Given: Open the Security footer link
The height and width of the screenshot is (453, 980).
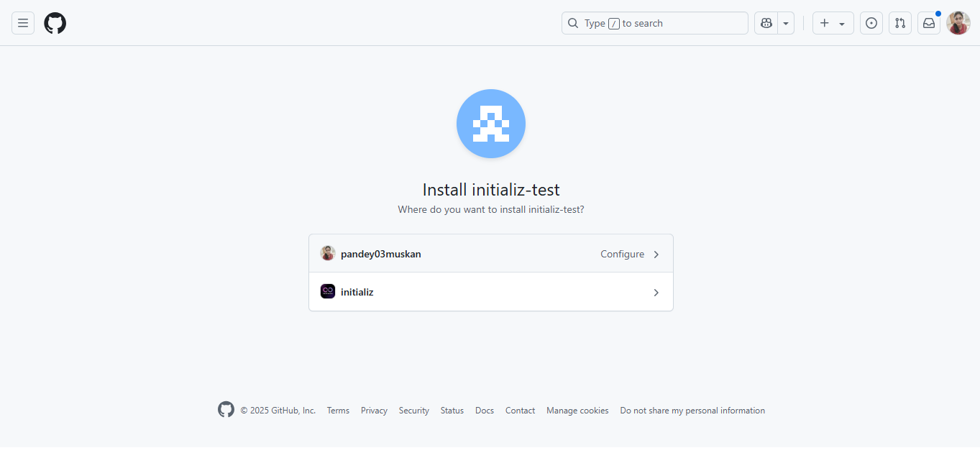Looking at the screenshot, I should click(x=414, y=411).
